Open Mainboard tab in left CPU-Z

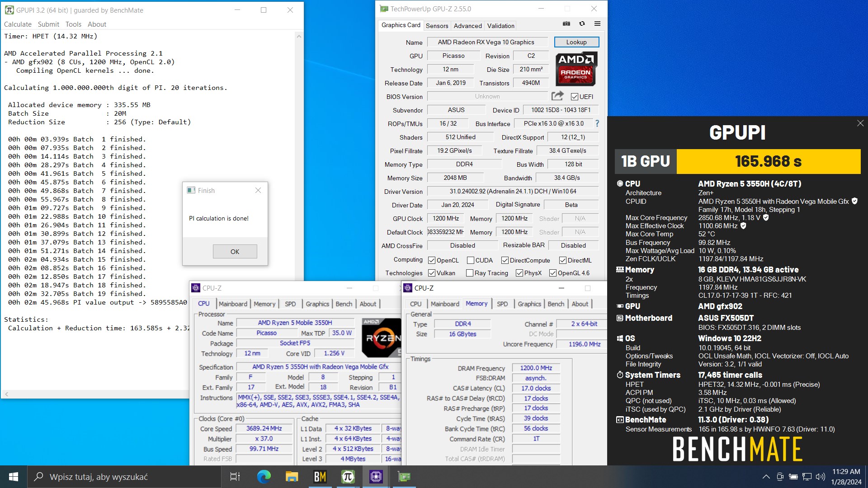point(233,304)
